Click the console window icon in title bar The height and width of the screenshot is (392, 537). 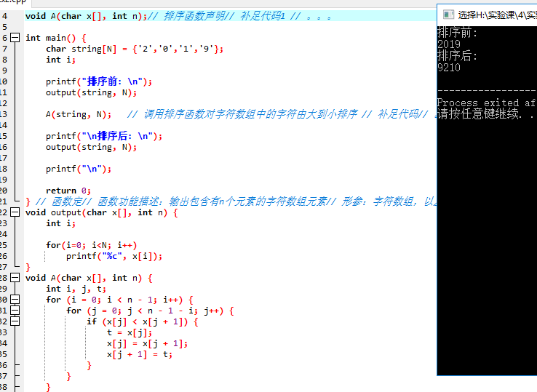coord(448,15)
